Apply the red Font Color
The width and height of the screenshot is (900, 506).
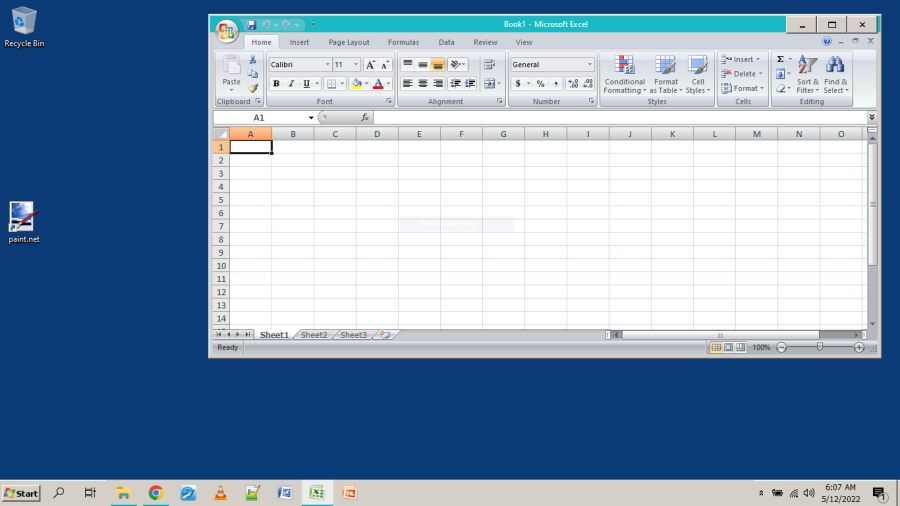[378, 84]
